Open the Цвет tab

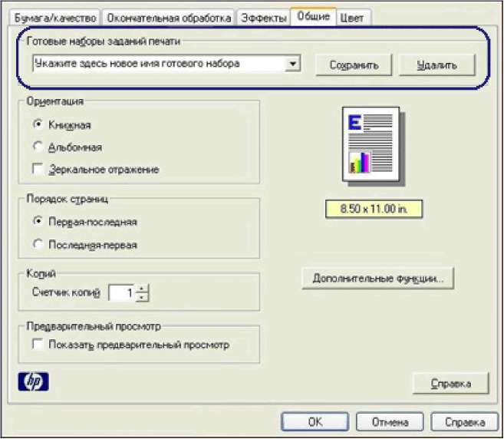pyautogui.click(x=352, y=17)
